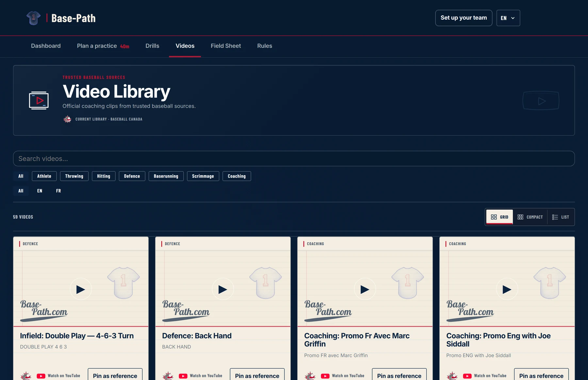The width and height of the screenshot is (588, 380).
Task: Play the Infield Double Play 4-6-3 video
Action: (x=81, y=289)
